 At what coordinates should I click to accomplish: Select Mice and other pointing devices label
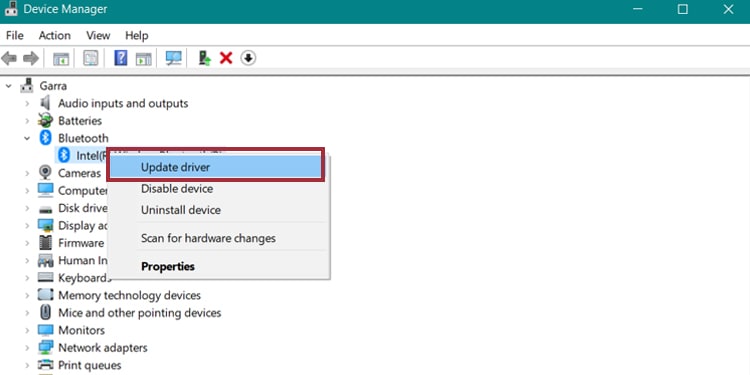[x=140, y=313]
